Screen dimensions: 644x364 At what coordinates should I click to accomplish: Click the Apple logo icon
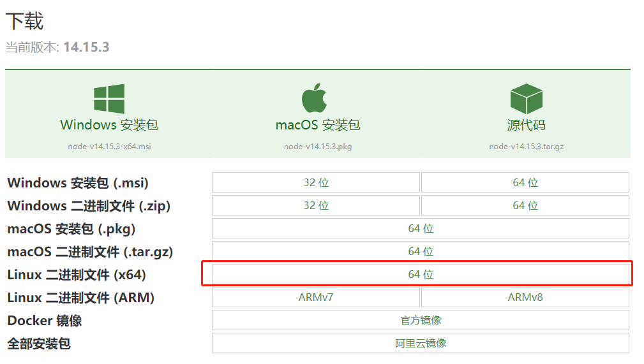[314, 98]
